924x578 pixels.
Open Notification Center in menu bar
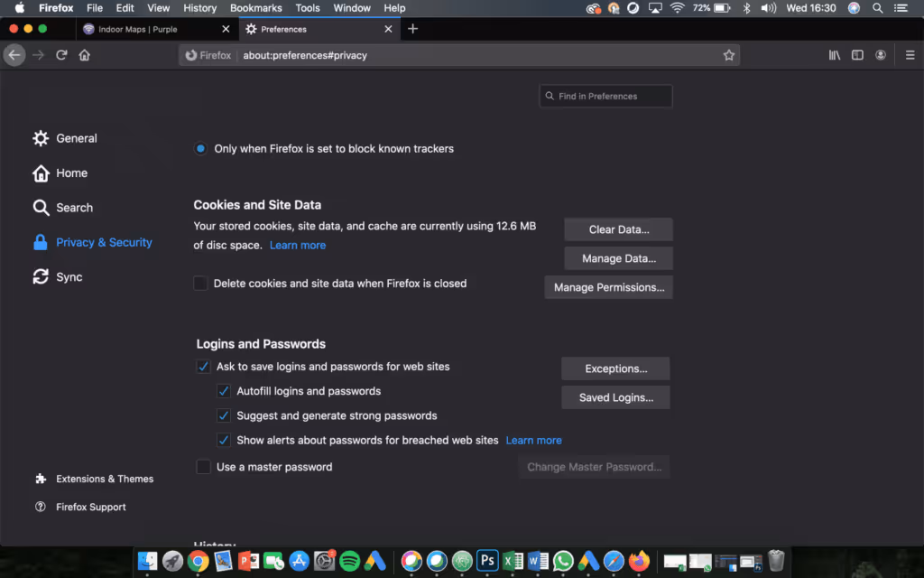901,8
